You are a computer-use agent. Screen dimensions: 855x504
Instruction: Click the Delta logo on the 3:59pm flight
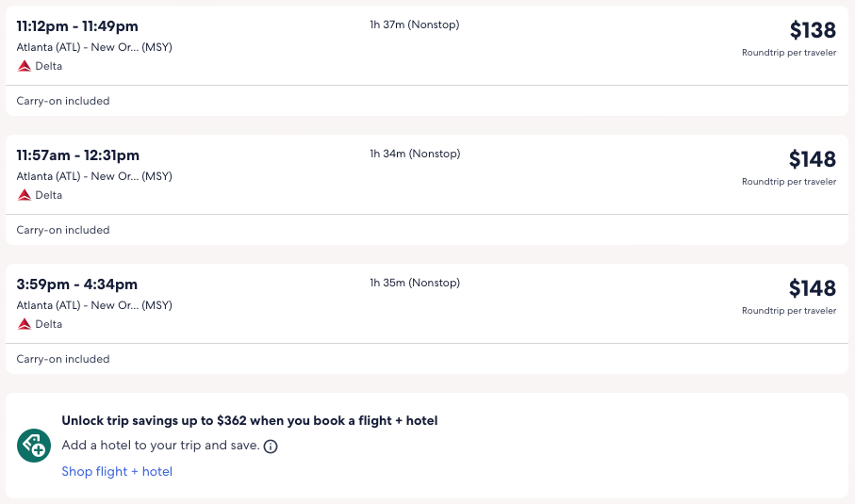coord(25,324)
